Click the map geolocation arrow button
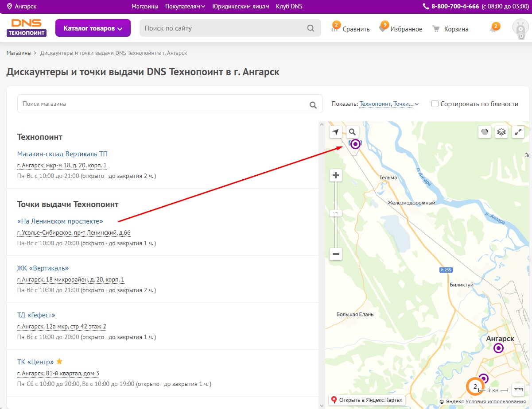The width and height of the screenshot is (532, 409). [x=336, y=132]
